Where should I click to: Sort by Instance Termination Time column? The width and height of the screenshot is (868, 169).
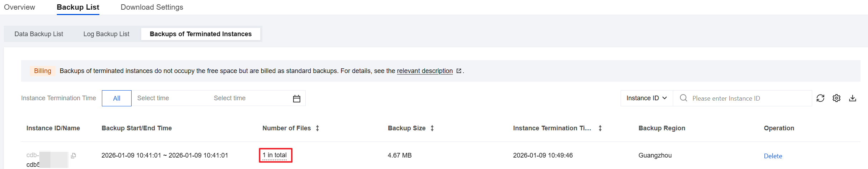coord(600,128)
